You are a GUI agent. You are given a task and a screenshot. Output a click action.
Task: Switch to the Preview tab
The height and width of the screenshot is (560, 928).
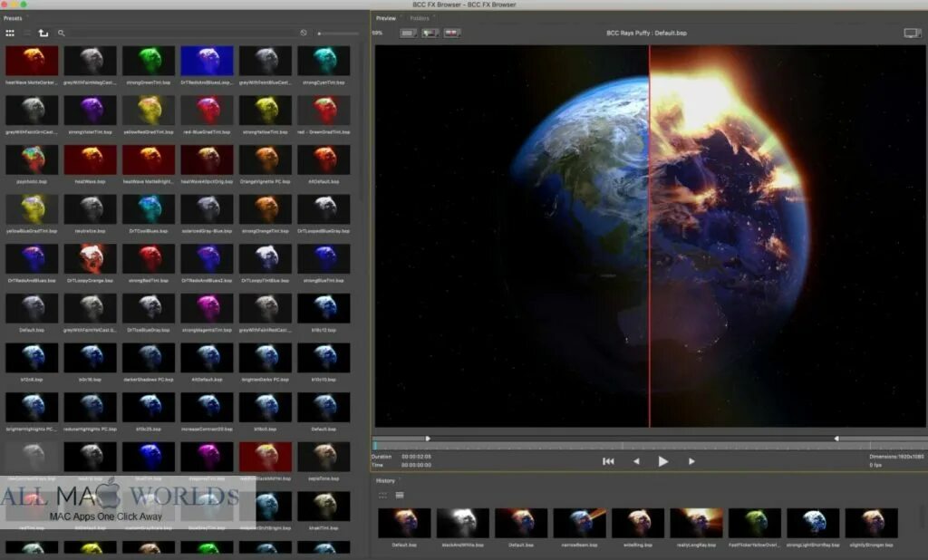(386, 18)
